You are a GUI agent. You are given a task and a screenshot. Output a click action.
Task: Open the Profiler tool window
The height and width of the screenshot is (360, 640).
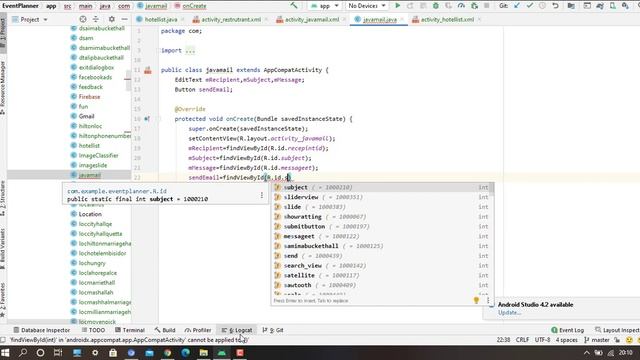coord(198,330)
